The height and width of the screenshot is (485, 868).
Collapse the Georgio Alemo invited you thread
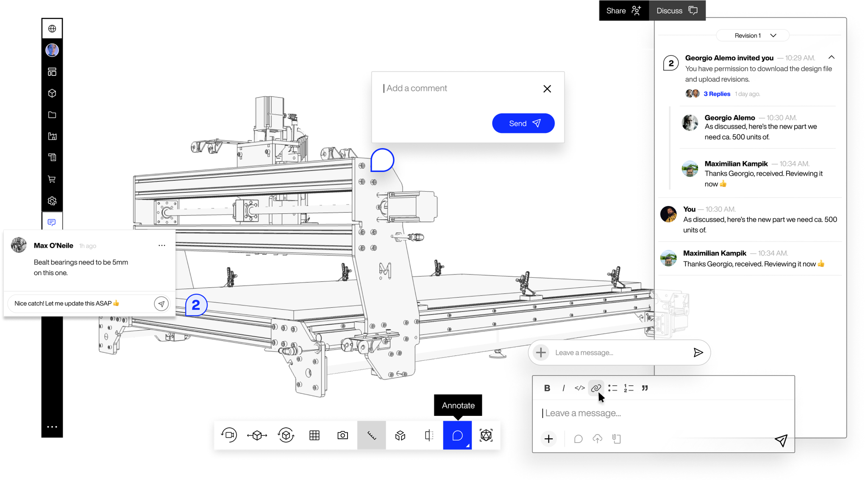(x=832, y=57)
